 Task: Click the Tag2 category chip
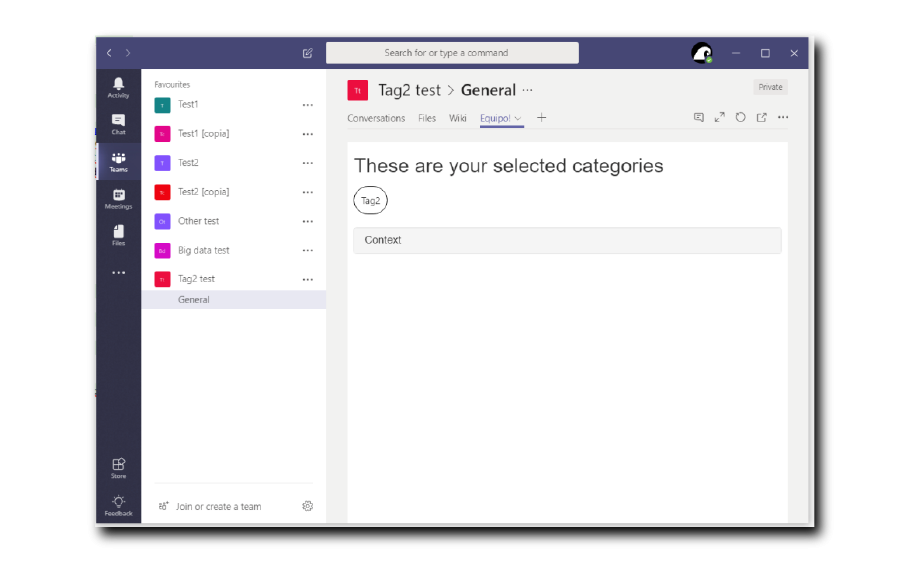370,200
